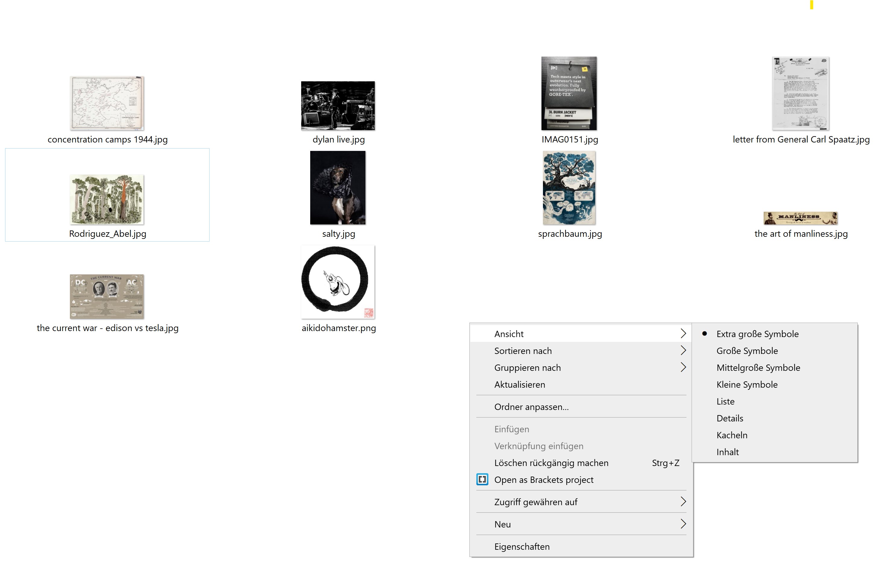The width and height of the screenshot is (896, 588).
Task: Open the current war - edison vs tesla.jpg
Action: [x=106, y=295]
